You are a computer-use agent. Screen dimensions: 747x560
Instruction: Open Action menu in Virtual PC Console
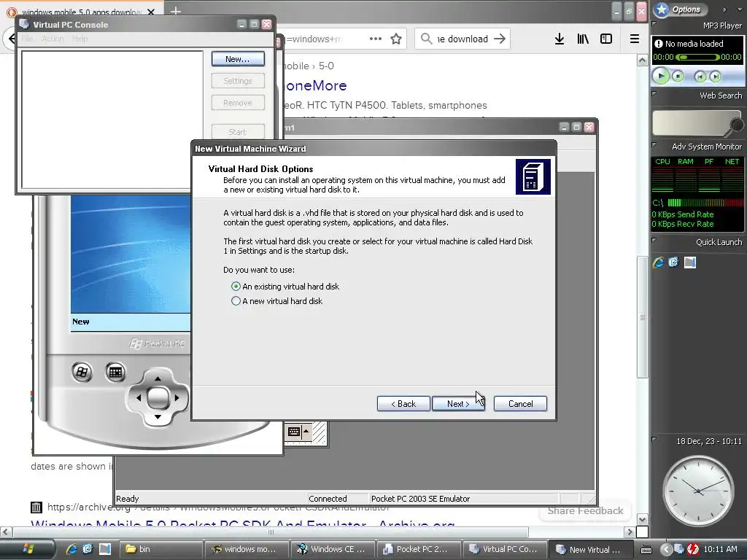click(x=53, y=39)
